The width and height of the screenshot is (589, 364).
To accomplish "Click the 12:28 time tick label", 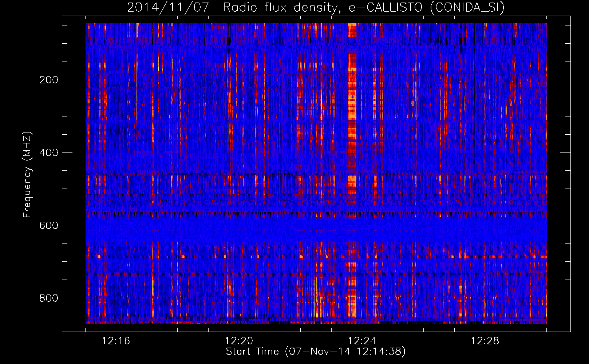I will click(485, 341).
